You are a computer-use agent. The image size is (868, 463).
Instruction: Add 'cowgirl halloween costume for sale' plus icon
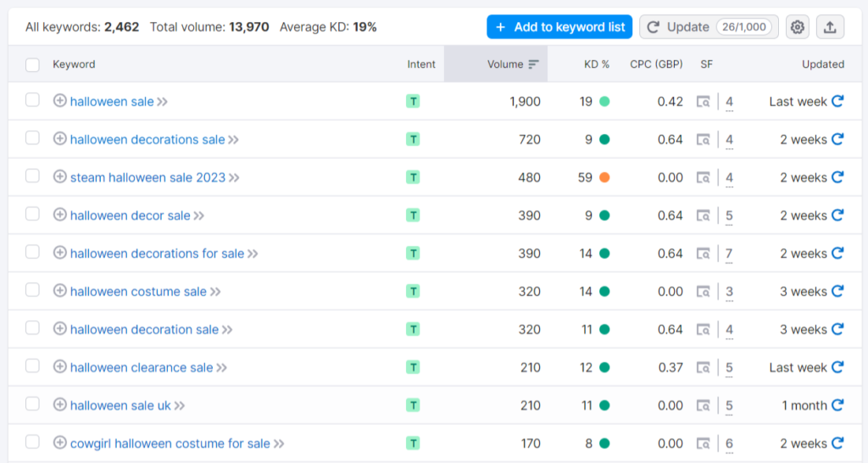(x=60, y=443)
